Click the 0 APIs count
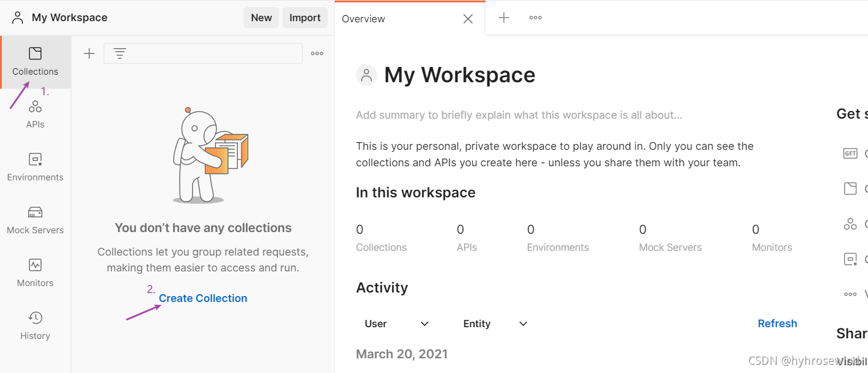868x373 pixels. 467,238
